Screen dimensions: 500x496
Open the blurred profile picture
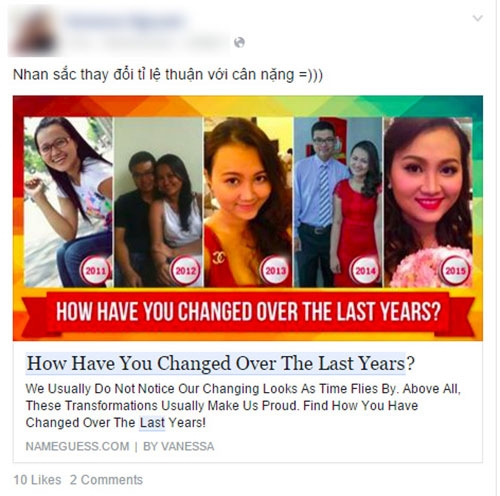[34, 32]
